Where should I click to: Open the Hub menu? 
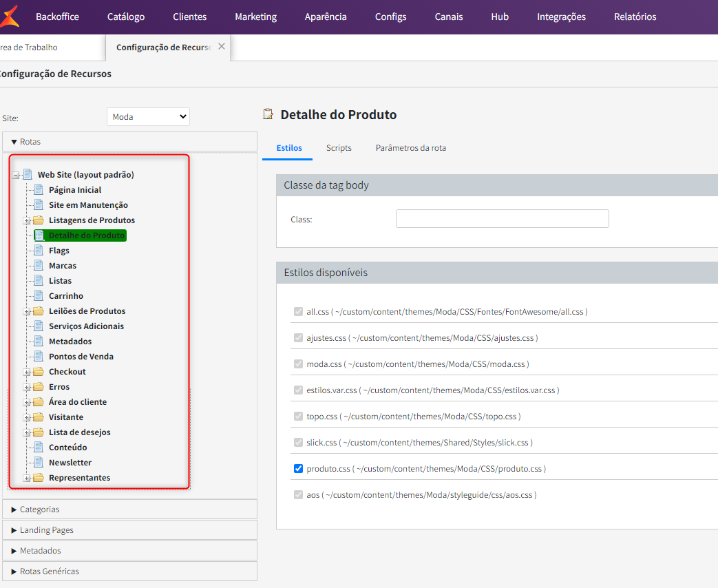pyautogui.click(x=500, y=17)
